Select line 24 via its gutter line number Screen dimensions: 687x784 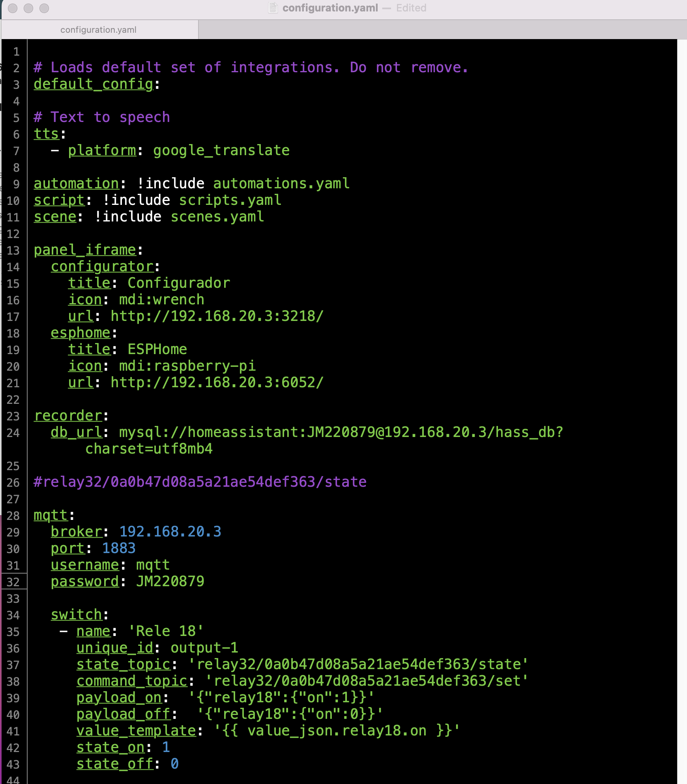click(x=13, y=433)
